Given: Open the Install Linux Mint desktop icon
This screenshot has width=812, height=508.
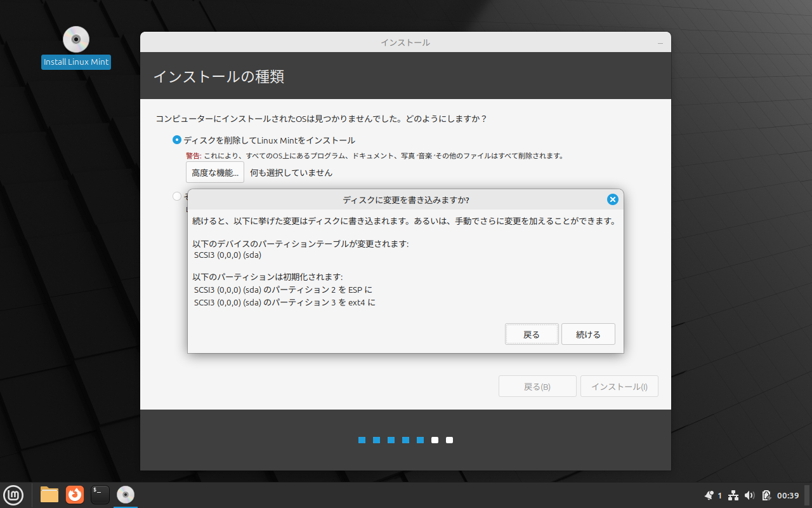Looking at the screenshot, I should (76, 47).
